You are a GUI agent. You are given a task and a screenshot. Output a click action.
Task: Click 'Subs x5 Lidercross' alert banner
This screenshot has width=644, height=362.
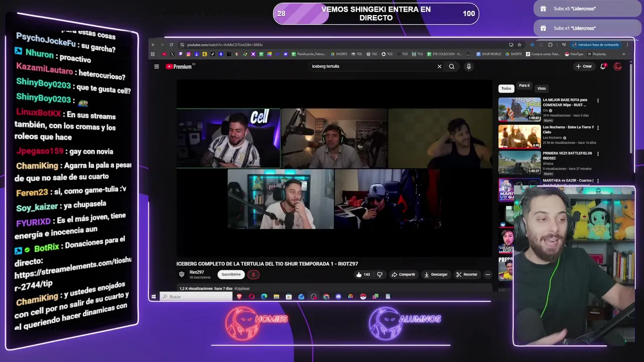tap(587, 9)
